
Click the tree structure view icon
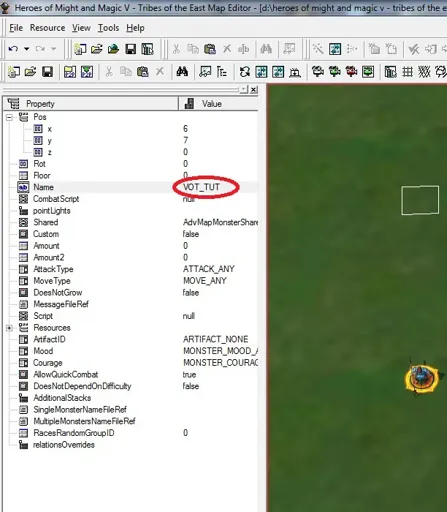click(x=222, y=72)
